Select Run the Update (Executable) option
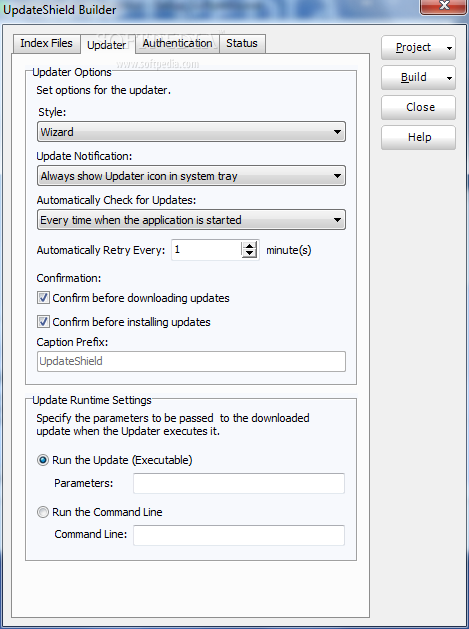The width and height of the screenshot is (469, 629). pyautogui.click(x=43, y=460)
